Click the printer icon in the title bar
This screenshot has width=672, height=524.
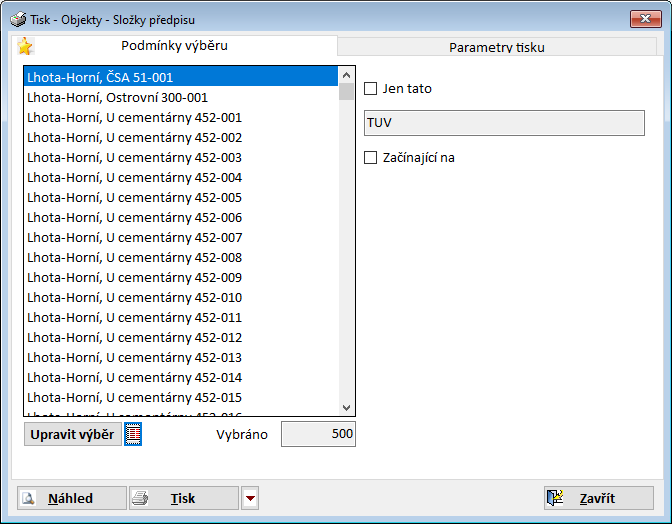[18, 19]
